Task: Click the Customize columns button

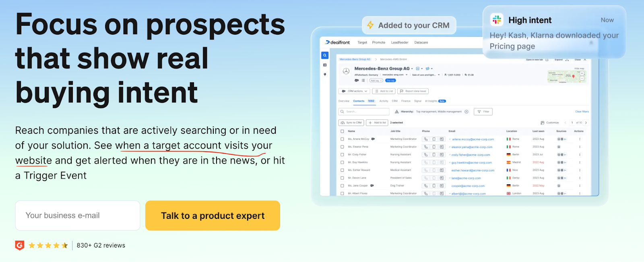Action: point(549,123)
